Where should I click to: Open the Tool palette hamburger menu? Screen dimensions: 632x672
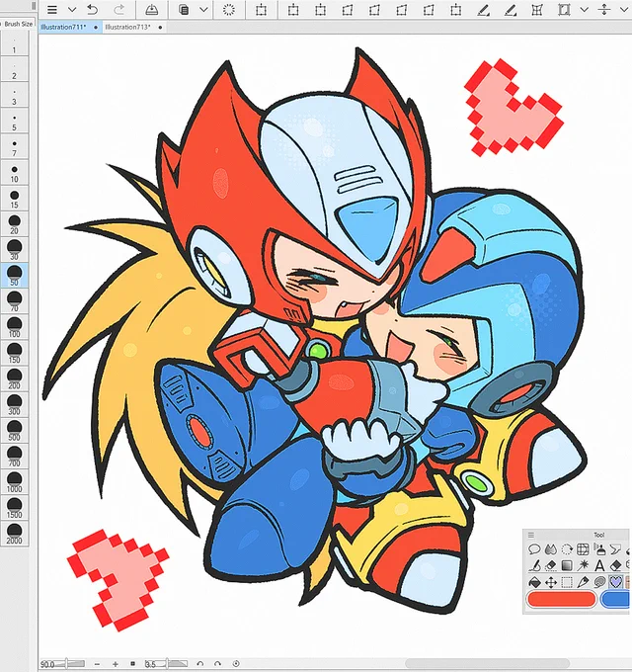pos(531,535)
